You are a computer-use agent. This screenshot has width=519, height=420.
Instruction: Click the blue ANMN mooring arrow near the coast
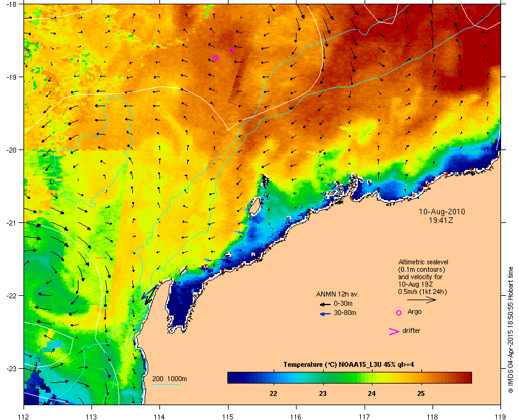(148, 293)
